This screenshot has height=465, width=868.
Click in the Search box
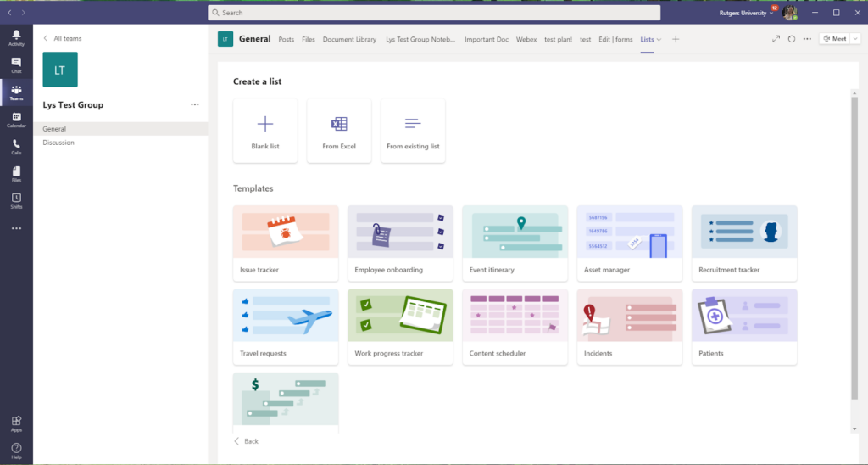(434, 13)
